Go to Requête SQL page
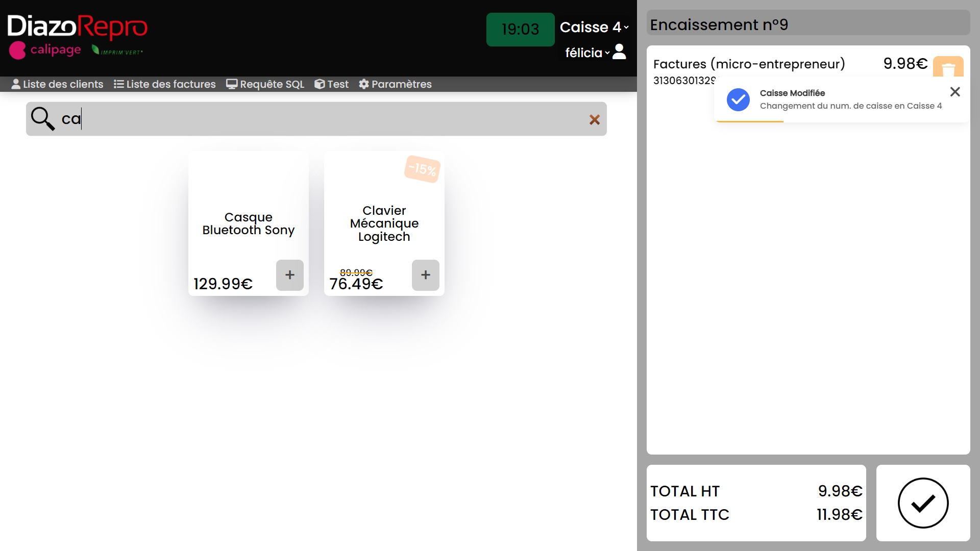The width and height of the screenshot is (980, 551). [265, 84]
